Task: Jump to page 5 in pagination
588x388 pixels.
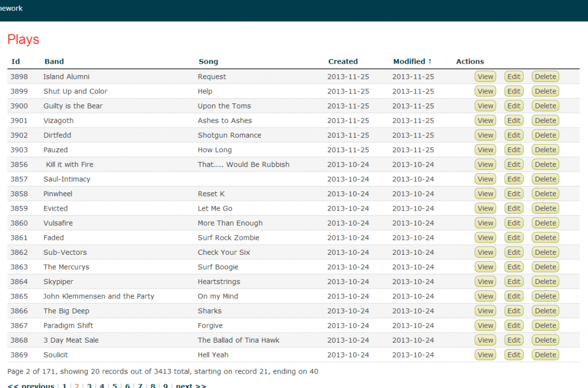Action: point(115,385)
